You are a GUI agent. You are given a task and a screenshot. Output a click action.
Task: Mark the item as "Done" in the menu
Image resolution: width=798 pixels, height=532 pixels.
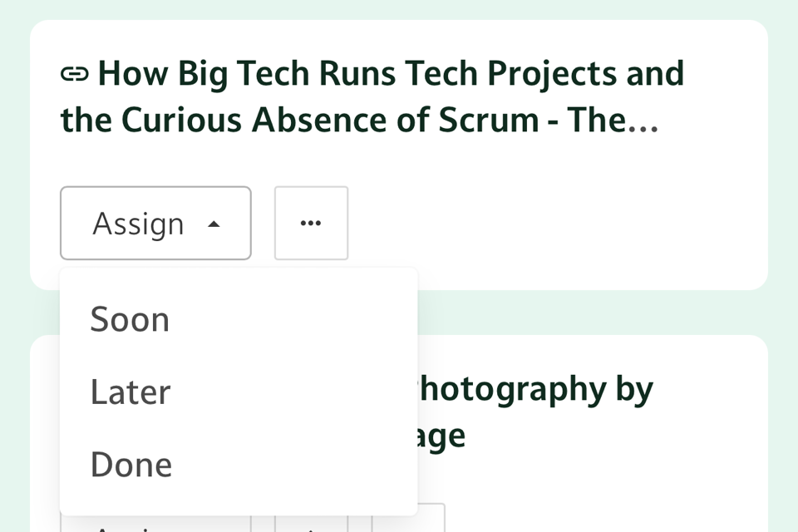tap(131, 465)
